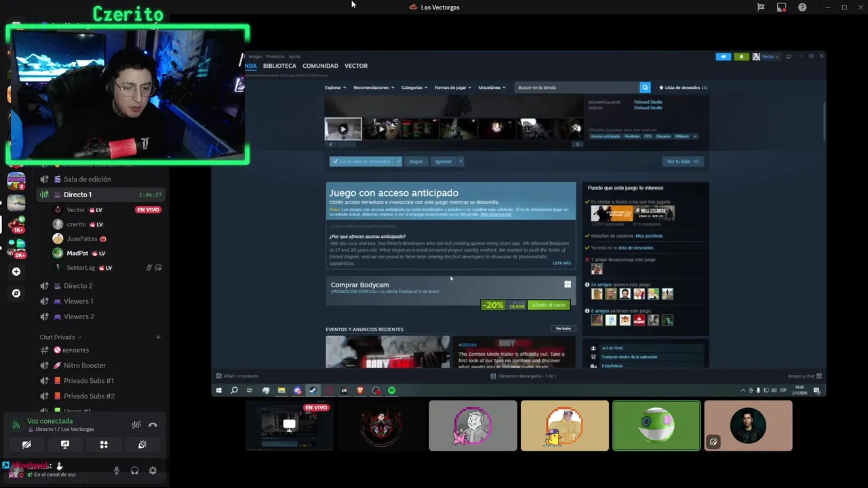Open the VECTOR profile tab in Steam
This screenshot has height=488, width=868.
(356, 66)
